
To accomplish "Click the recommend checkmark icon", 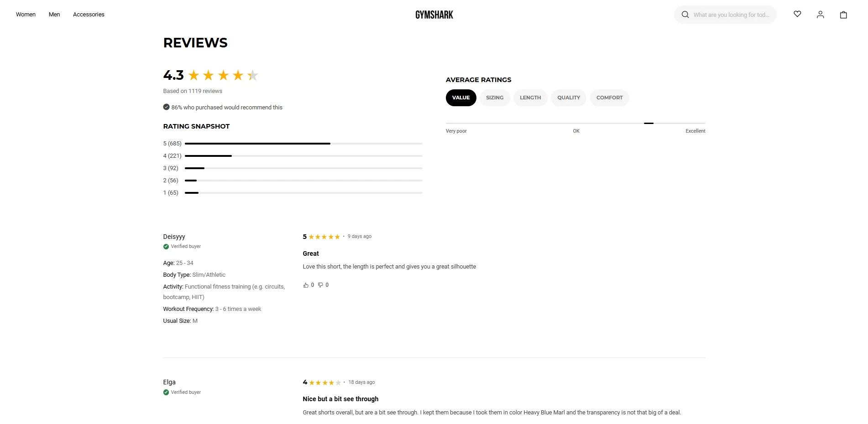I will pos(166,107).
